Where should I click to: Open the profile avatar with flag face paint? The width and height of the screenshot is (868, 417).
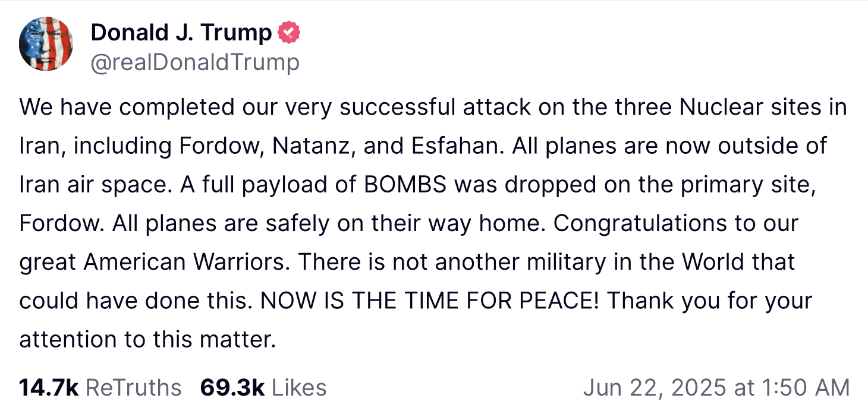click(x=46, y=44)
